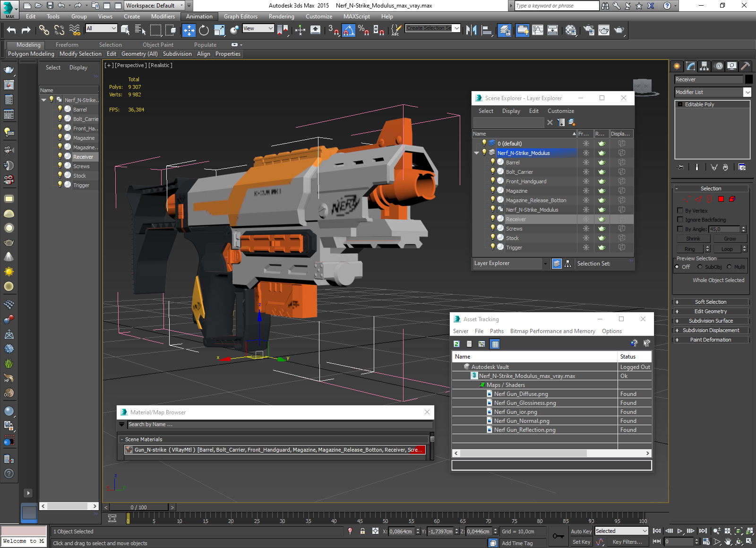Open the Create command panel tab
The width and height of the screenshot is (756, 548).
tap(677, 66)
